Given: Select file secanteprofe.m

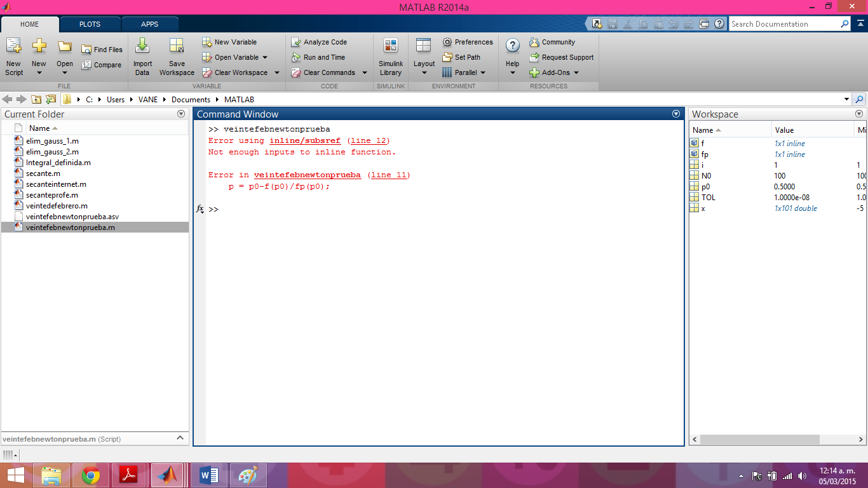Looking at the screenshot, I should tap(52, 195).
